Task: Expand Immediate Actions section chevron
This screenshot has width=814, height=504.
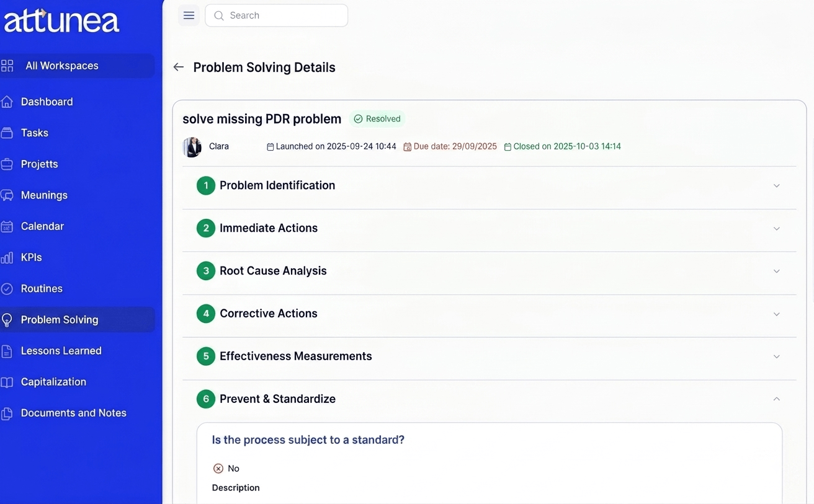Action: (777, 229)
